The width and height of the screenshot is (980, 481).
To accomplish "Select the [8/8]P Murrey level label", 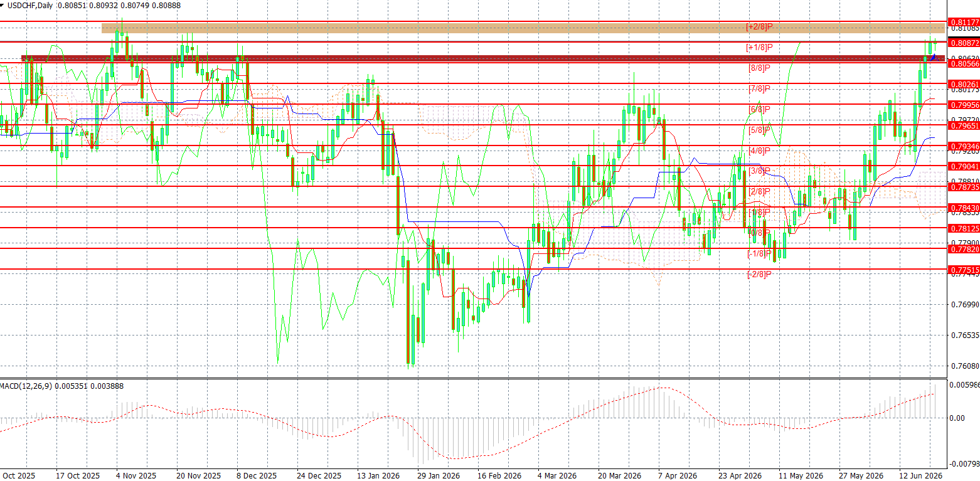I will (759, 68).
